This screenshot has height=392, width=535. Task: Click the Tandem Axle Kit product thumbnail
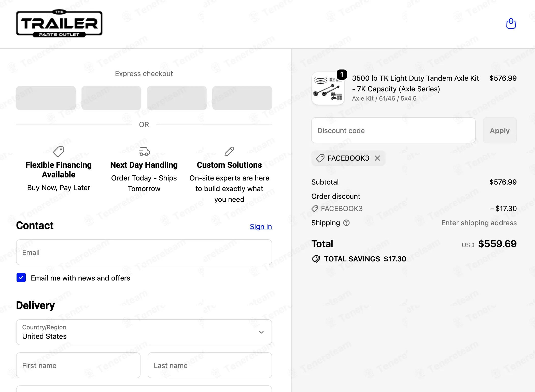point(328,88)
